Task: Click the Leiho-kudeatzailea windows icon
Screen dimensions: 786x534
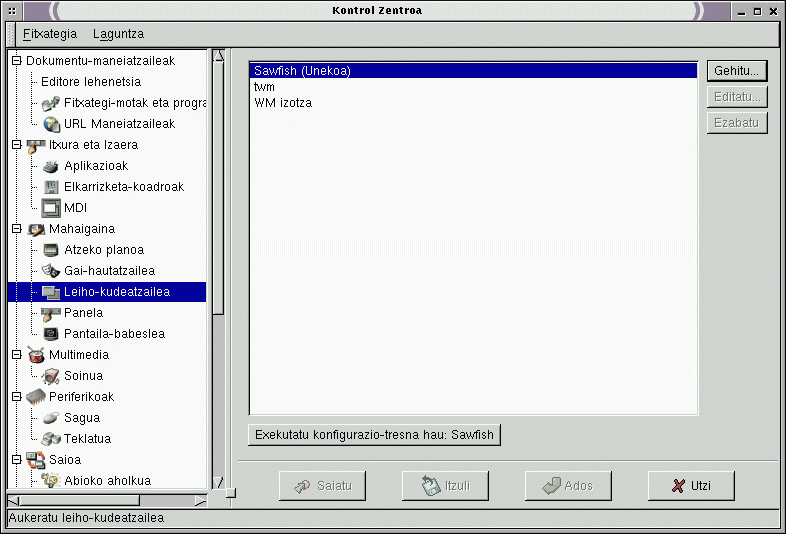Action: click(x=51, y=292)
